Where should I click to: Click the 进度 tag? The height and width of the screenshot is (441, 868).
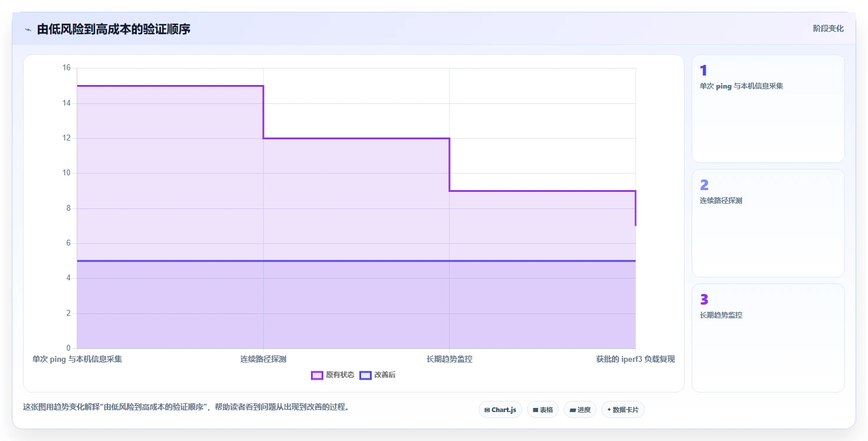click(580, 410)
